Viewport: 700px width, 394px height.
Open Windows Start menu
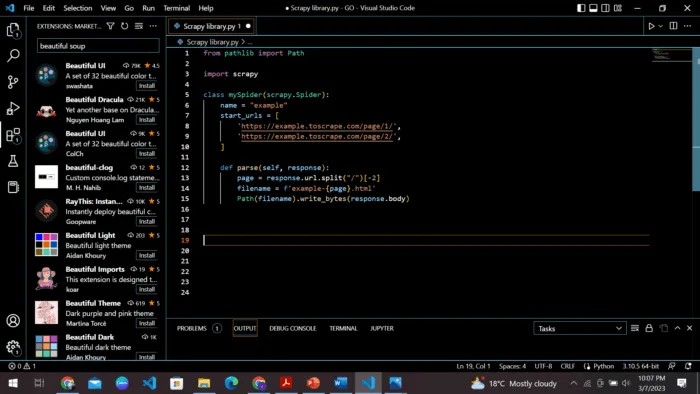pos(13,383)
